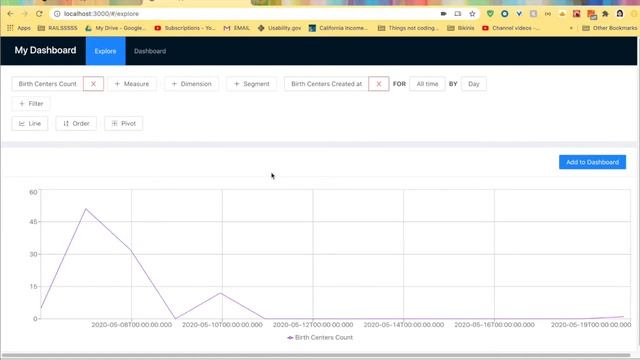Click the browser back arrow
This screenshot has width=640, height=360.
[x=10, y=13]
